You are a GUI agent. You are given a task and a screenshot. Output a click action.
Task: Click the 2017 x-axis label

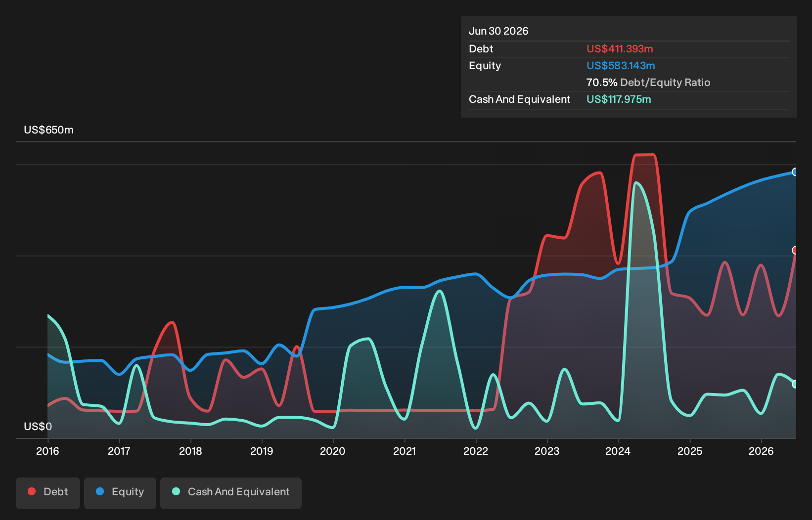tap(119, 451)
